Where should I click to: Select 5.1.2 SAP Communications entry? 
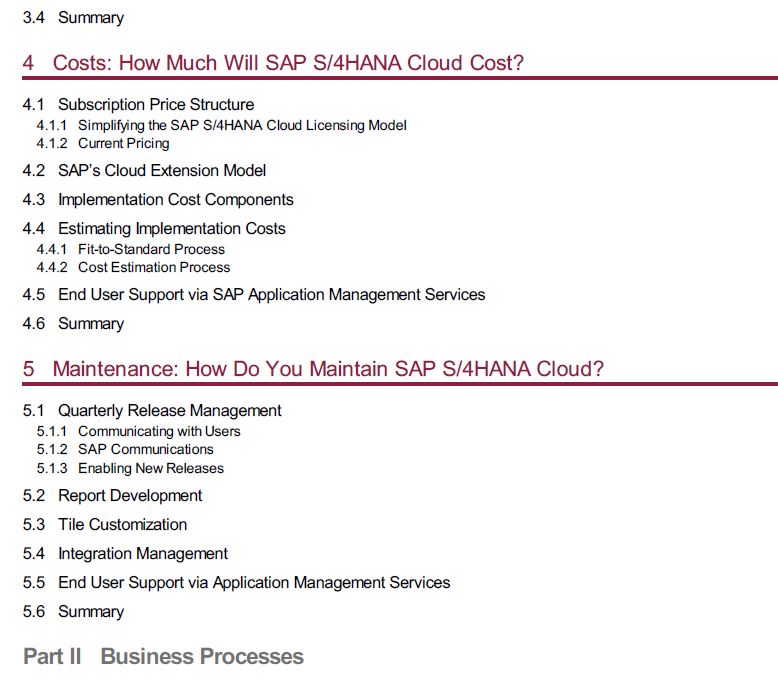(x=125, y=449)
